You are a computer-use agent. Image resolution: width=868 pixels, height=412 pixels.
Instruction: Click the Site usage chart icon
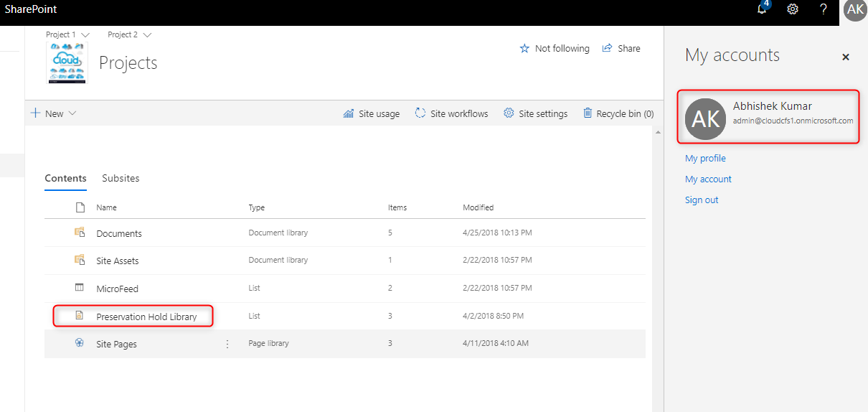tap(349, 113)
